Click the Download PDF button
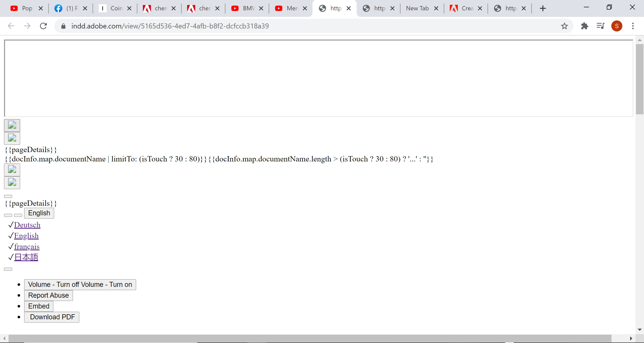Screen dimensions: 644x343 (52, 317)
